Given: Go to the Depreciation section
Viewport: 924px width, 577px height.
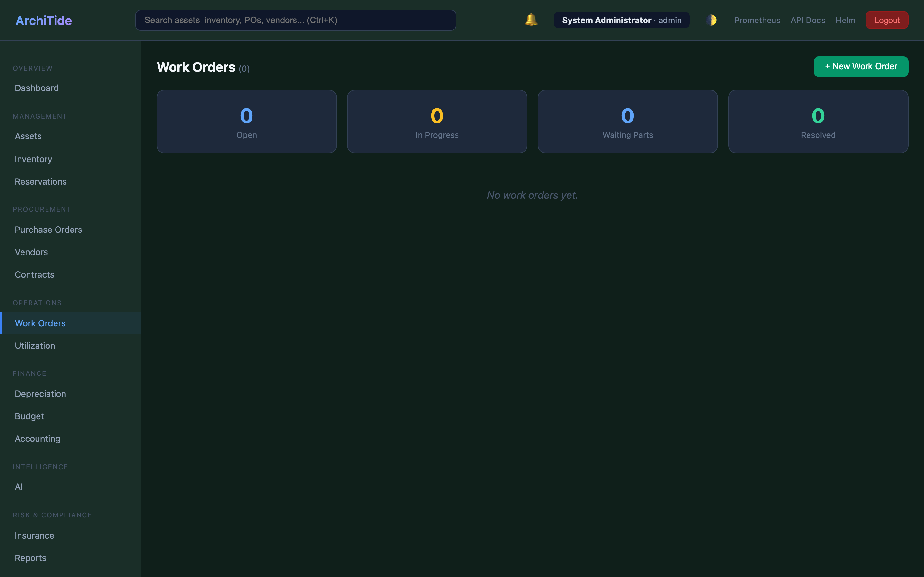Looking at the screenshot, I should pyautogui.click(x=40, y=393).
